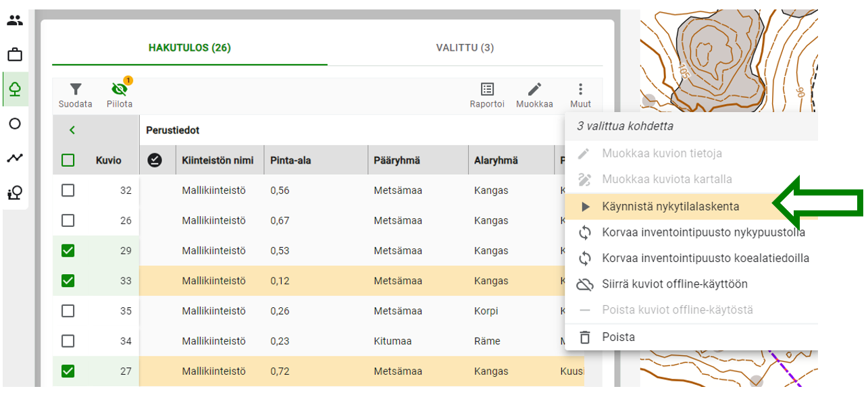
Task: Check the checkbox for kuvio 32
Action: [x=68, y=190]
